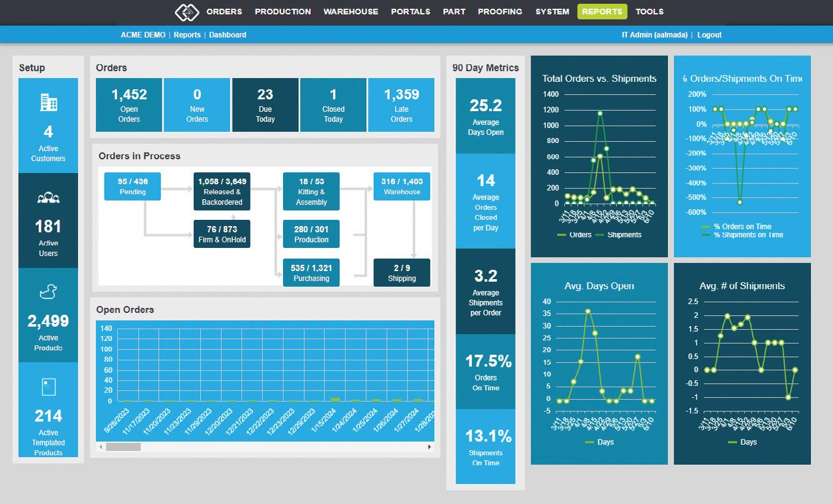Viewport: 833px width, 504px height.
Task: Open the Purchasing 535 / 1,321 process box
Action: pyautogui.click(x=311, y=272)
